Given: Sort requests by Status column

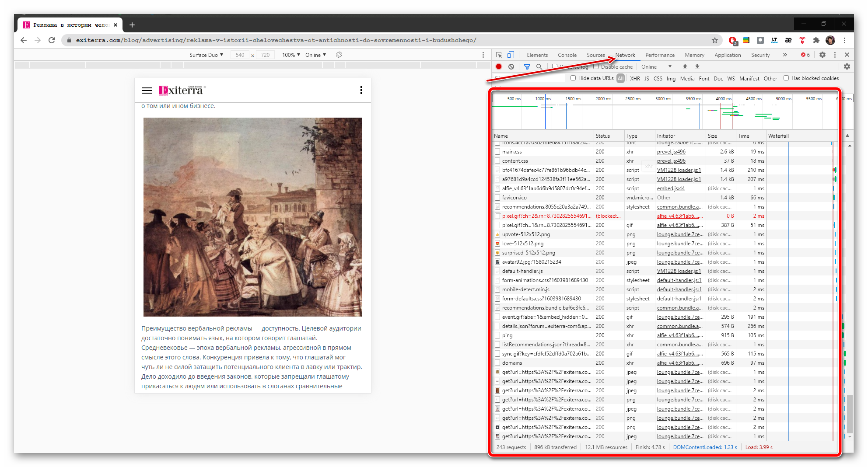Looking at the screenshot, I should [x=609, y=136].
